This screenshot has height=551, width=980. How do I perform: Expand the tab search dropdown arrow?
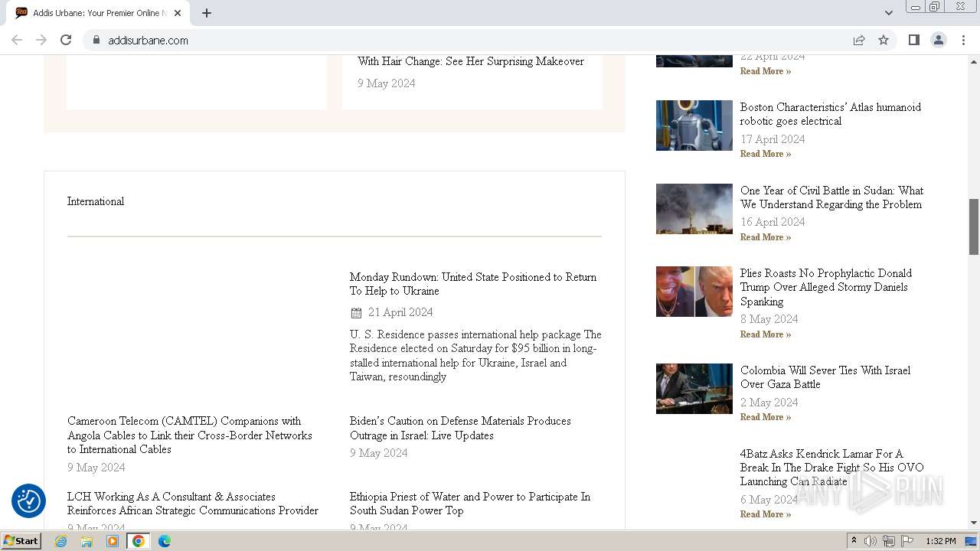tap(888, 13)
